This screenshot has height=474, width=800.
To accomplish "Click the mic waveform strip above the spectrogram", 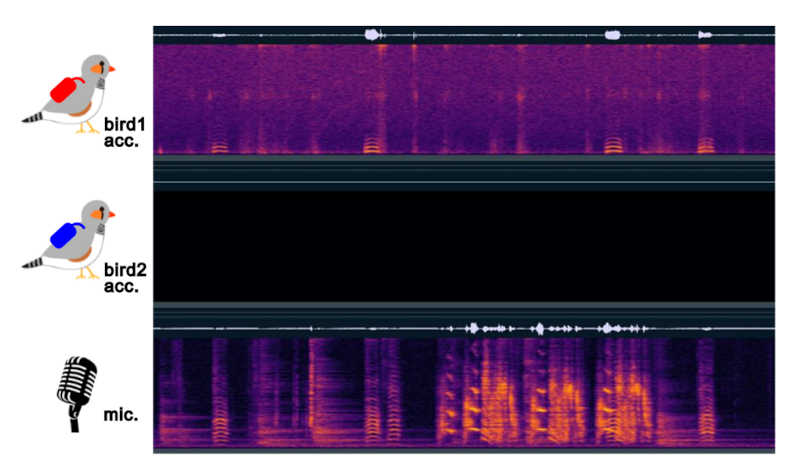I will [x=463, y=327].
